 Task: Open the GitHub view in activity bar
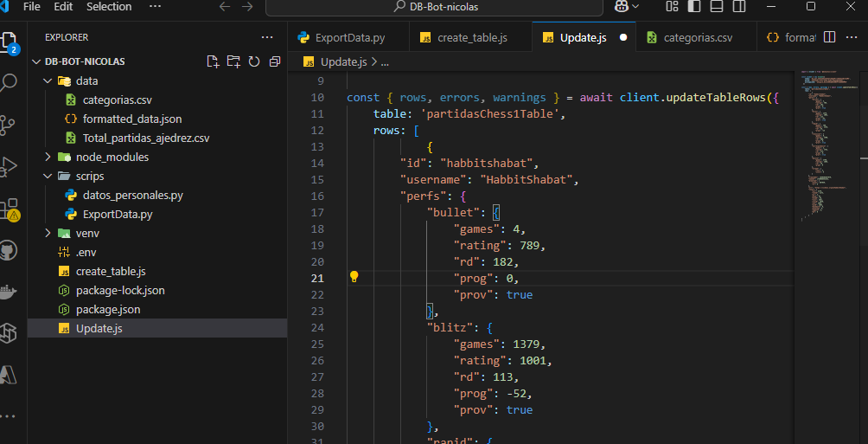tap(9, 251)
